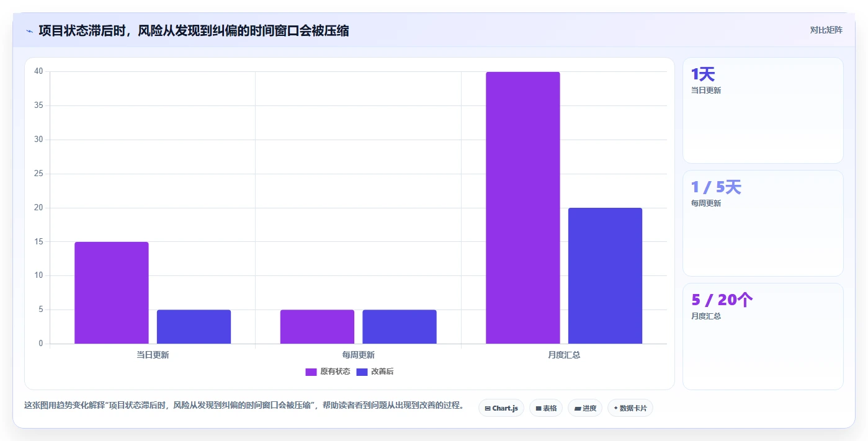Click the y-axis value 10

coord(38,275)
